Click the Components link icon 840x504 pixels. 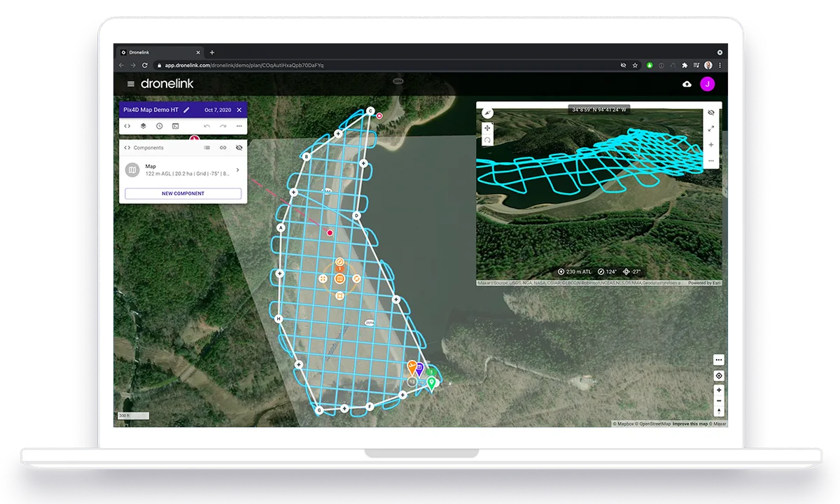[223, 148]
